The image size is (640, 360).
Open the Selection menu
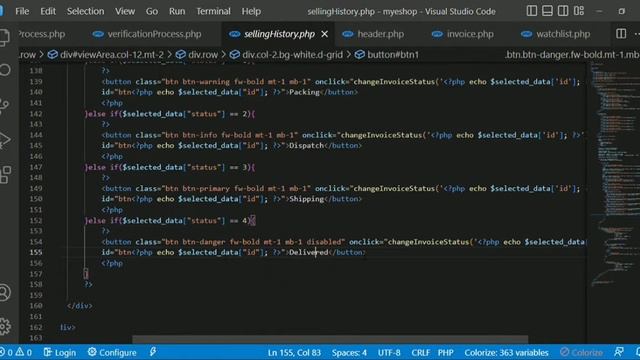85,11
